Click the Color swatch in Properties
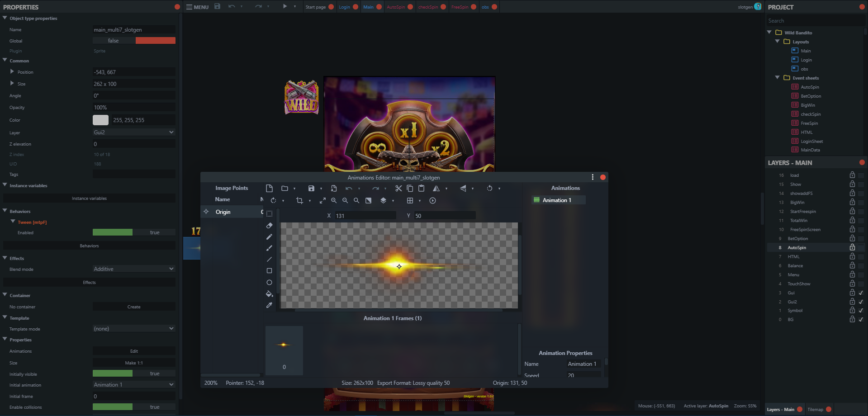 (x=100, y=120)
